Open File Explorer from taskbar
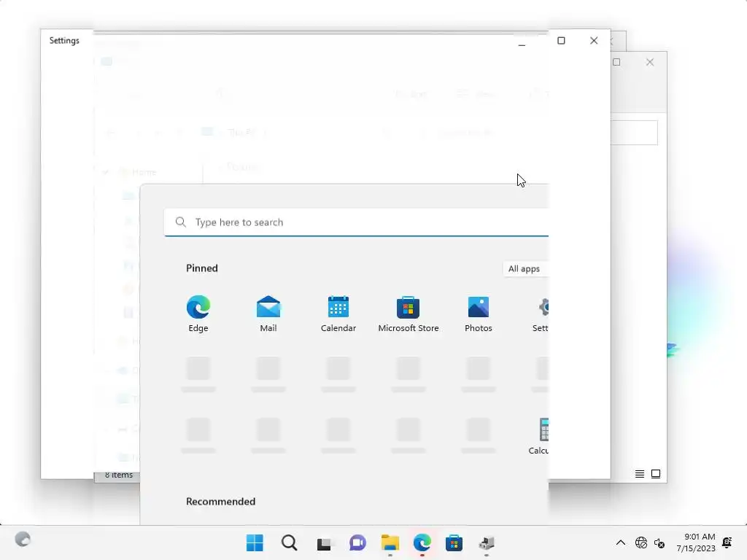The height and width of the screenshot is (560, 747). pos(390,542)
